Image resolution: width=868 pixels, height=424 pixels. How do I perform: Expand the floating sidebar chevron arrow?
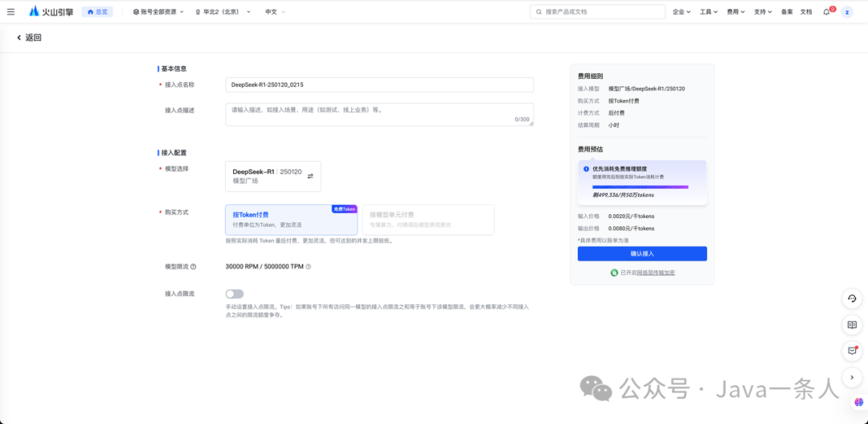pos(852,377)
